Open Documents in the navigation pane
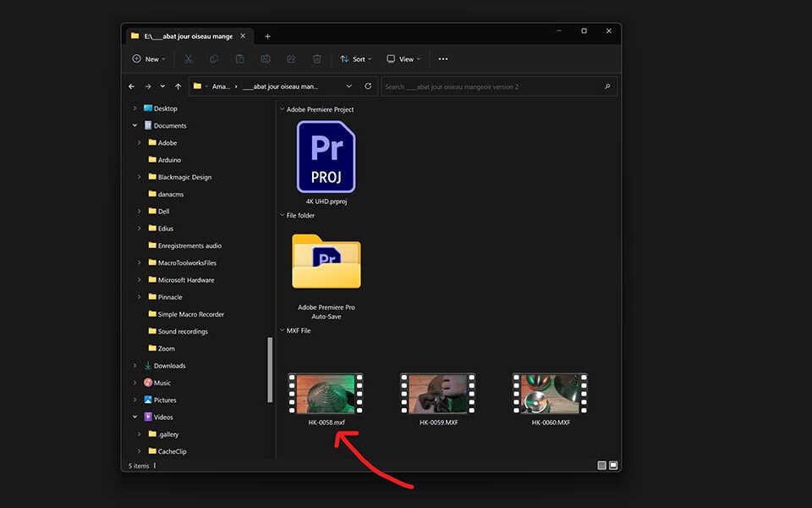Screen dimensions: 812x508 [170, 125]
